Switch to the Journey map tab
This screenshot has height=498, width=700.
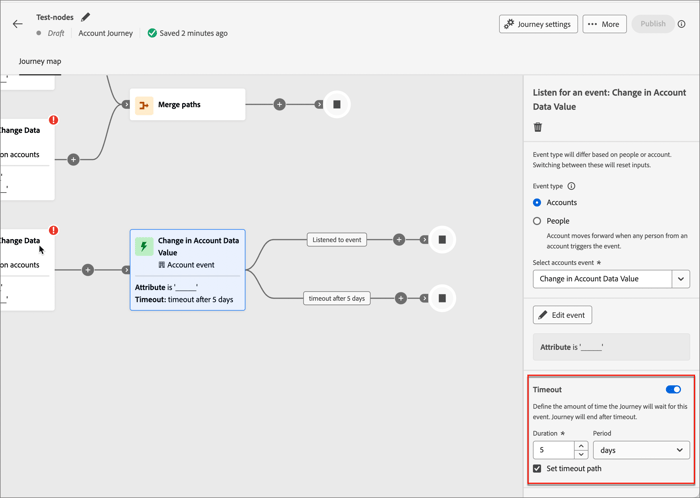(x=40, y=61)
